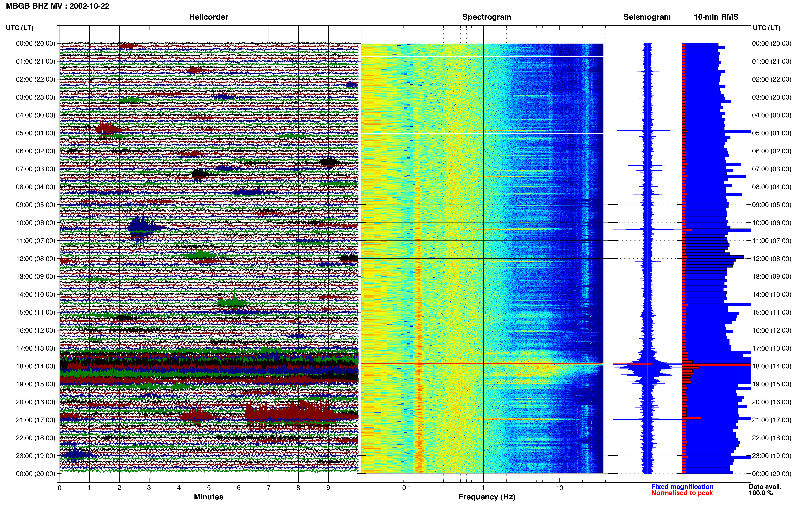Viewport: 812px width, 508px height.
Task: Click the "10-min RMS" panel heading
Action: point(716,17)
